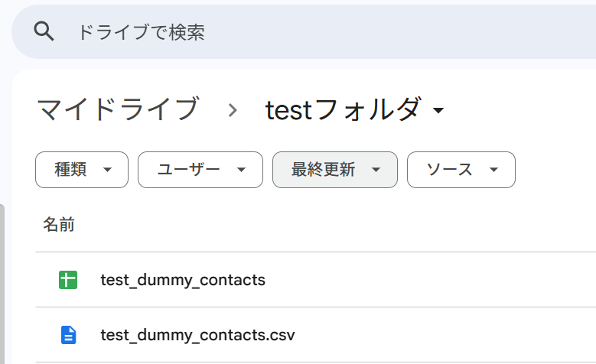This screenshot has height=364, width=596.
Task: Click the arrow on 最終更新 chip
Action: click(x=376, y=170)
